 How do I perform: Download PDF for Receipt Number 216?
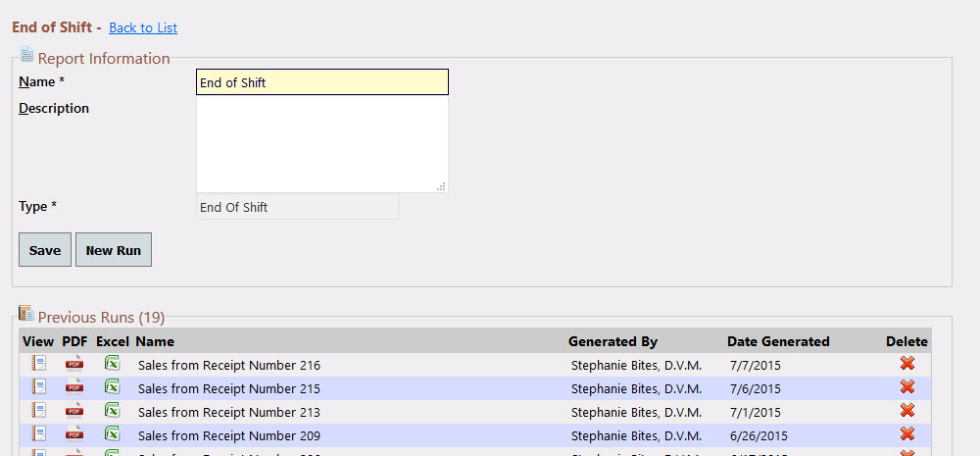tap(75, 364)
